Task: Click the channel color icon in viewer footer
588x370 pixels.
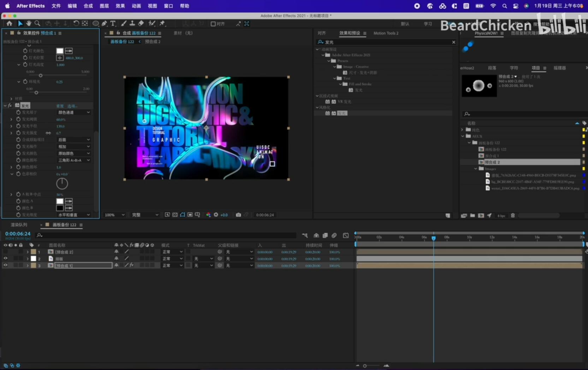Action: click(x=208, y=215)
